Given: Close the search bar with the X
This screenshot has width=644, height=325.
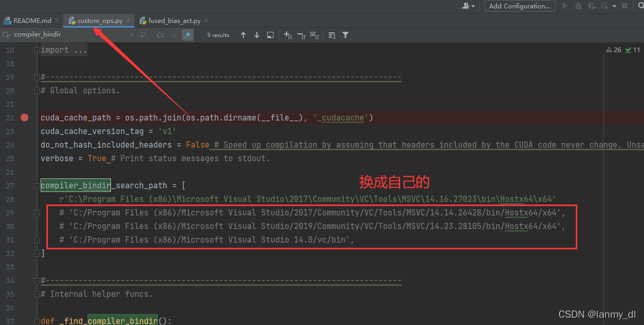Looking at the screenshot, I should point(131,35).
